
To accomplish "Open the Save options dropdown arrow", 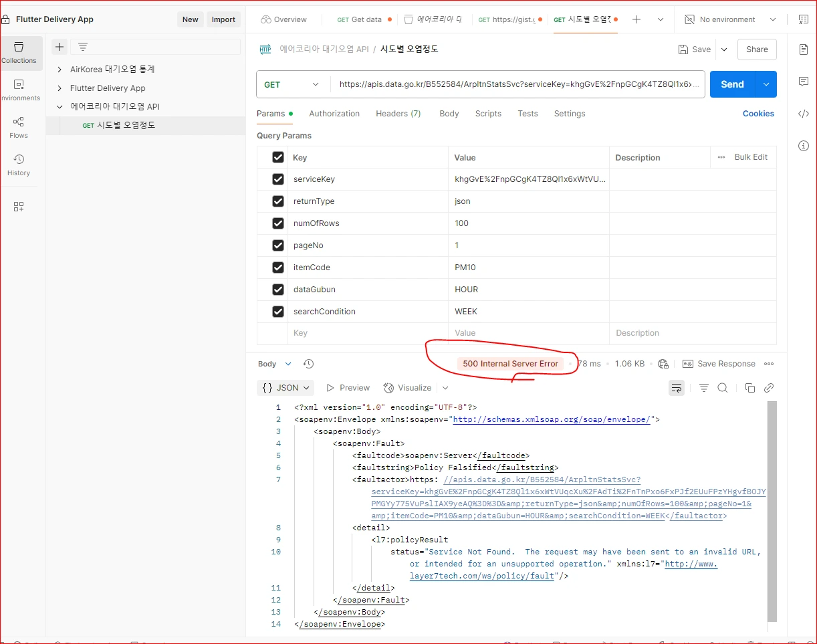I will pos(724,49).
